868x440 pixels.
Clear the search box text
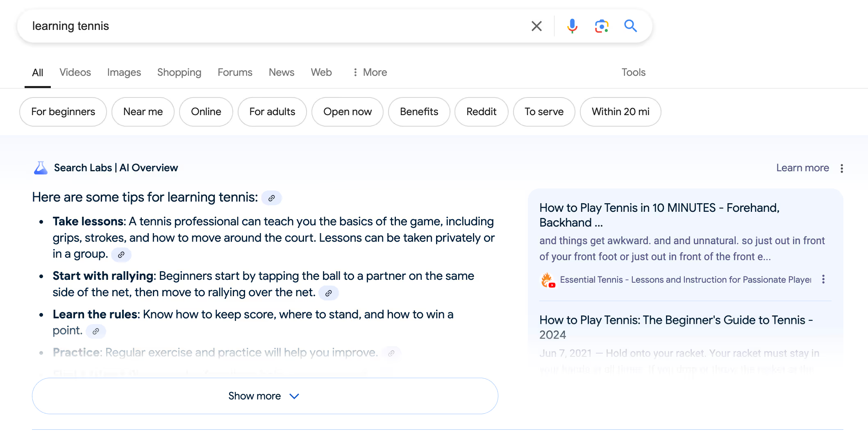click(536, 26)
